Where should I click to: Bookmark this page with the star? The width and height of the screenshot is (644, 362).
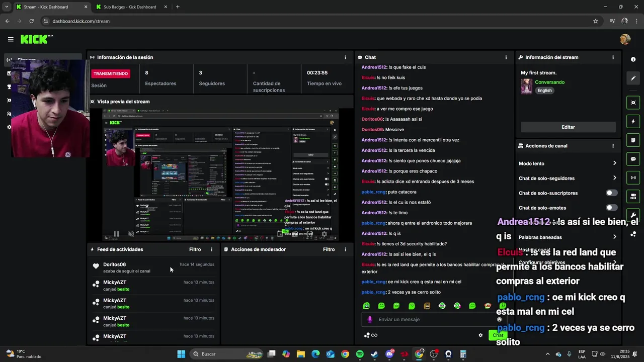tap(596, 21)
